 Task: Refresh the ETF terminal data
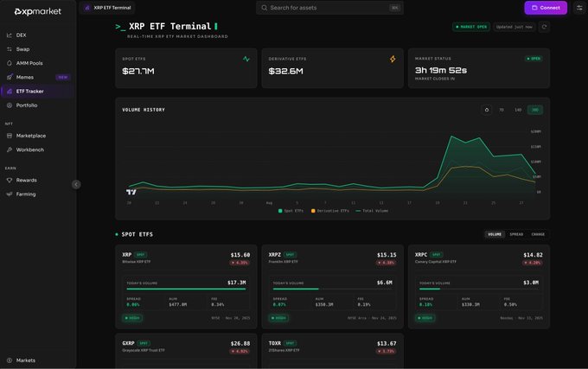point(544,27)
